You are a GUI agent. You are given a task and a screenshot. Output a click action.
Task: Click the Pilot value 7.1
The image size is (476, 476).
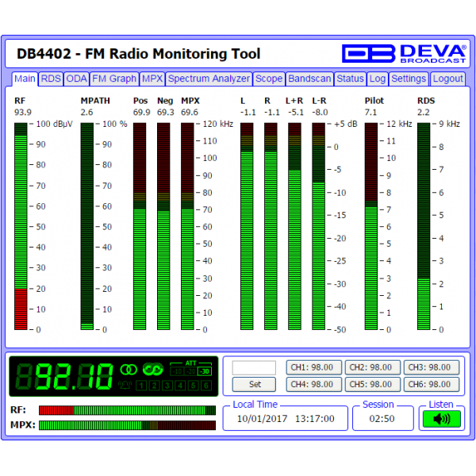click(370, 113)
